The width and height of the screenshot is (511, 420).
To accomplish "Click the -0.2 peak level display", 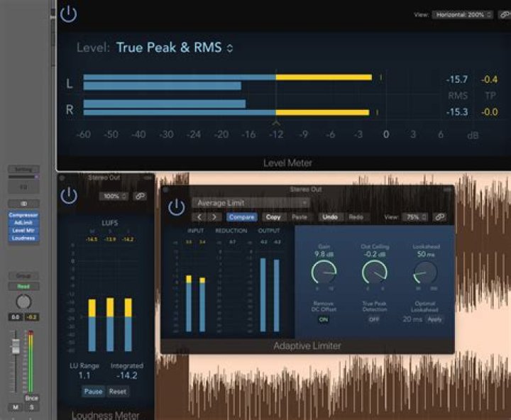I will 32,317.
